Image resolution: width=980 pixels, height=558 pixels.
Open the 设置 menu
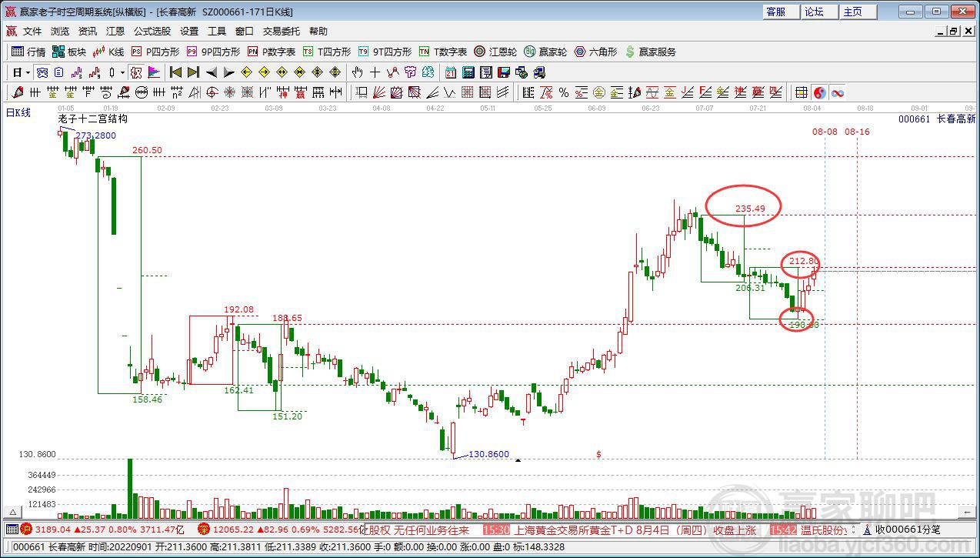click(x=189, y=32)
